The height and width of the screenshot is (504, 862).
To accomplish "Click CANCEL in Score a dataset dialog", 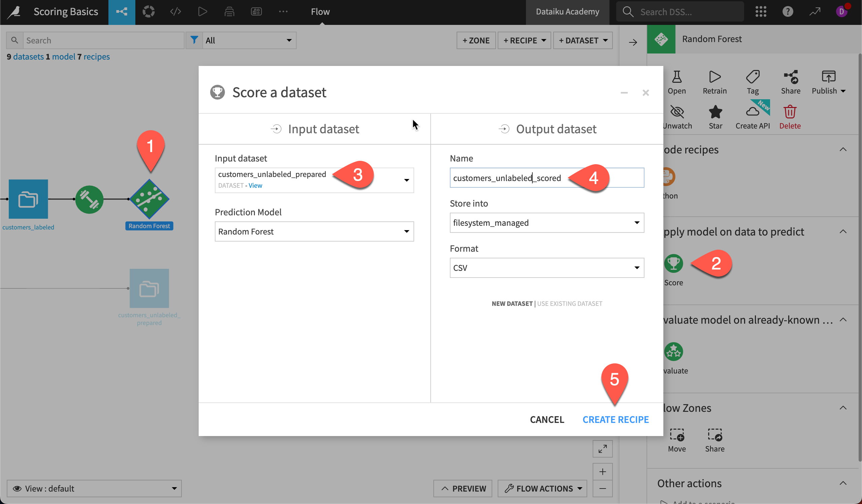I will pos(546,419).
